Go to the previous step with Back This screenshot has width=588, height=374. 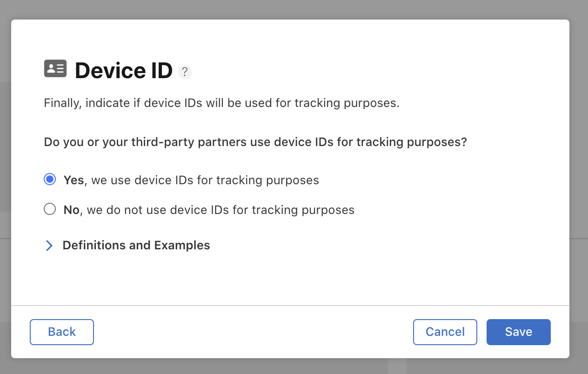(62, 332)
